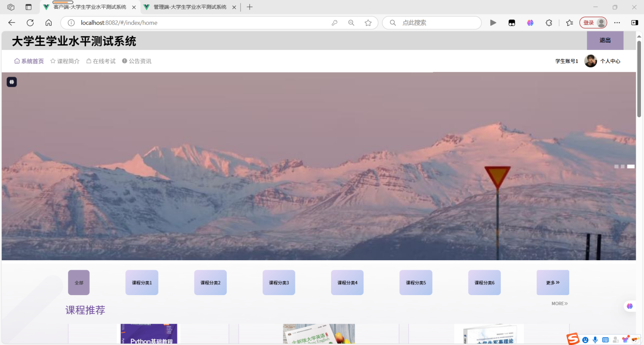The height and width of the screenshot is (345, 644).
Task: Go to 系统首页 menu item
Action: pos(29,61)
